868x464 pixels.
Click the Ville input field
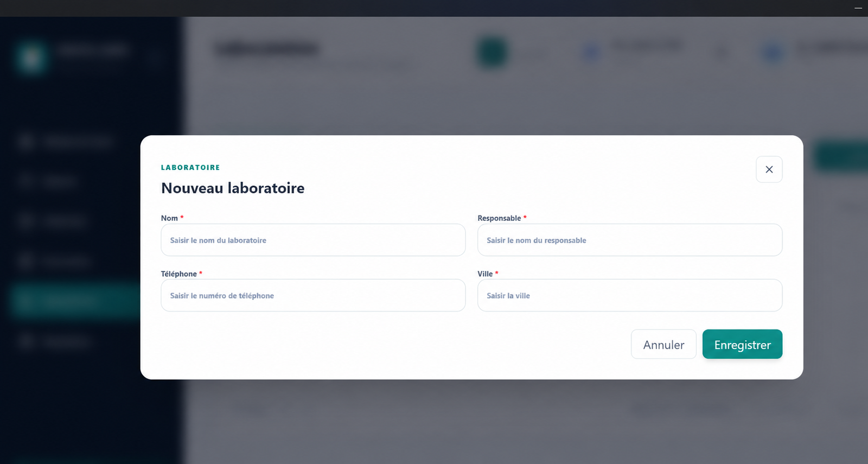pyautogui.click(x=630, y=295)
